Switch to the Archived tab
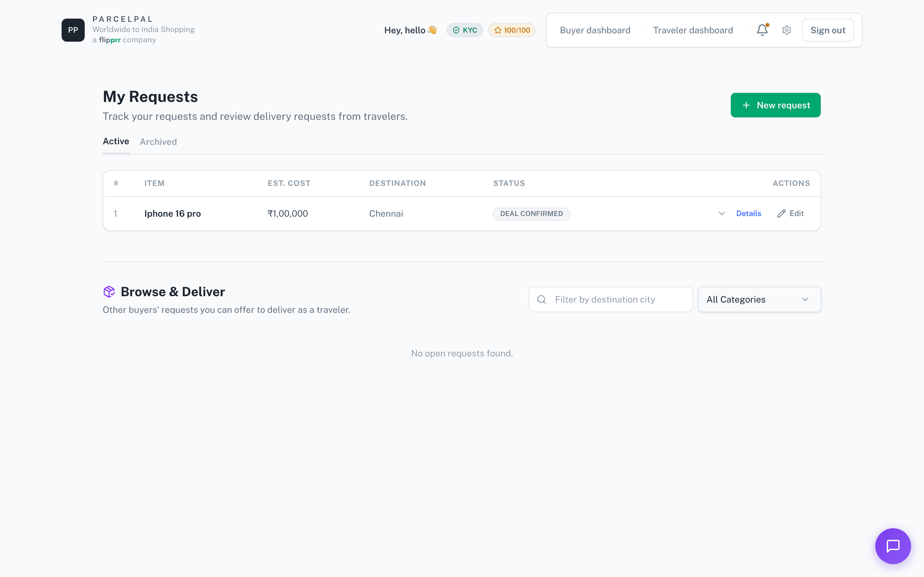Screen dimensions: 924x577 point(158,142)
